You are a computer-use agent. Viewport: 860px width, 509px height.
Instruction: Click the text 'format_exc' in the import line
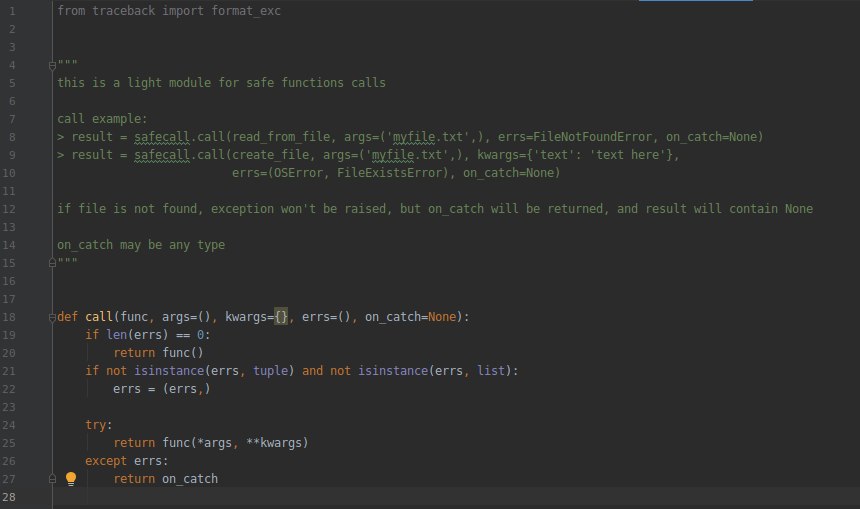246,11
